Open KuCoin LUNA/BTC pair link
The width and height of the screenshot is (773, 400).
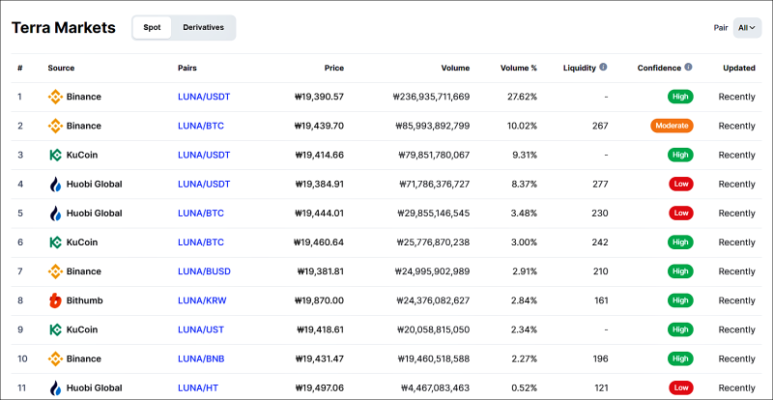tap(201, 242)
